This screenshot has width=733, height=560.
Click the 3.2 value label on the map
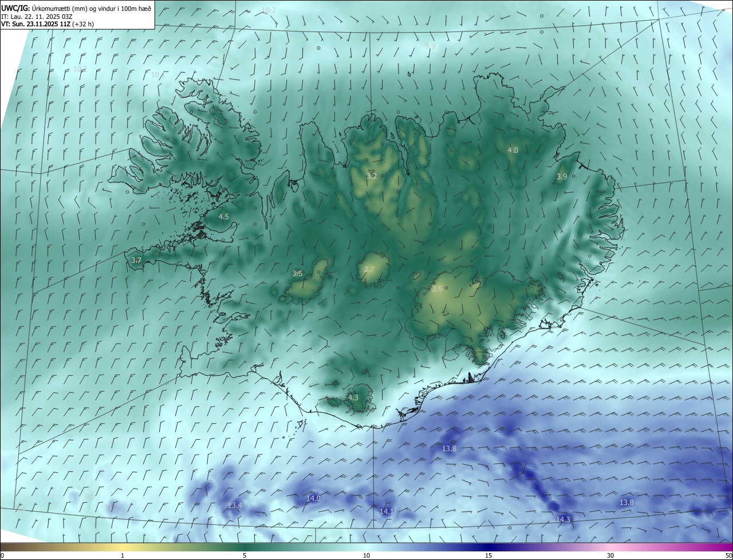pos(372,176)
